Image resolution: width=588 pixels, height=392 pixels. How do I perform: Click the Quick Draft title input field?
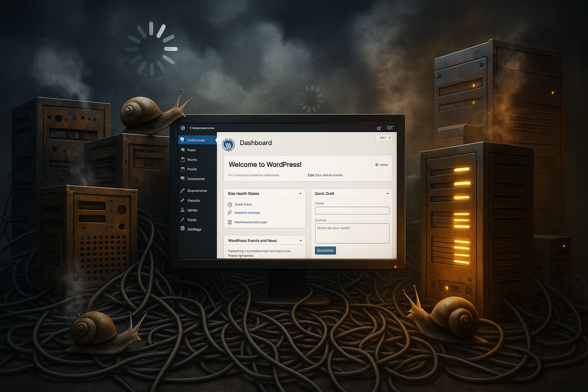pyautogui.click(x=352, y=210)
